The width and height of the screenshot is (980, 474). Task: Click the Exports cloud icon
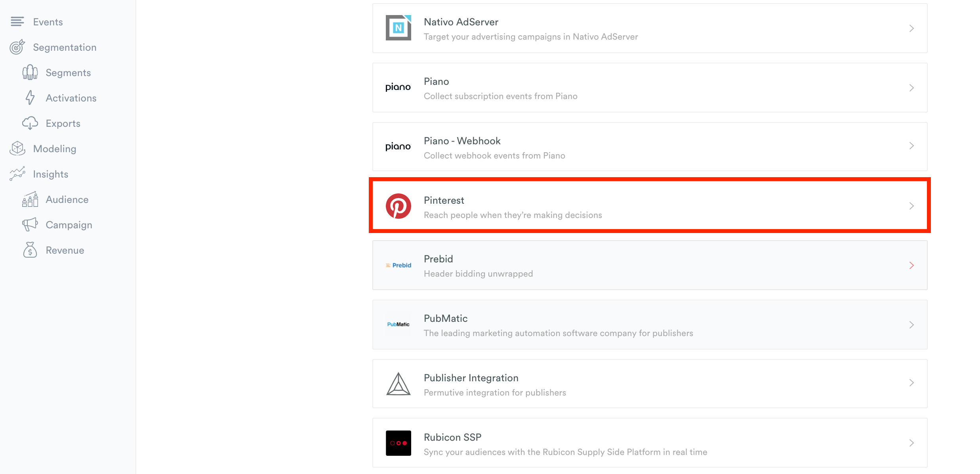click(30, 123)
